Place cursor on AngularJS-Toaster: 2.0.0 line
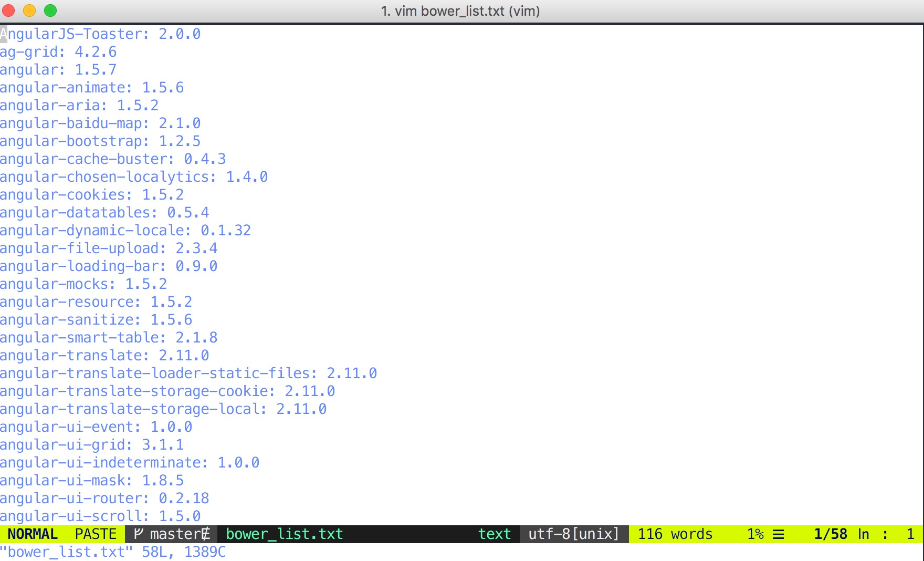 [100, 34]
